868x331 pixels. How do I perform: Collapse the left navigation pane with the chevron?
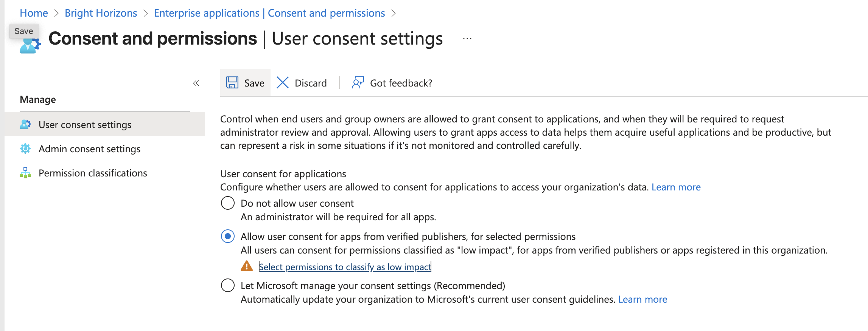tap(196, 83)
